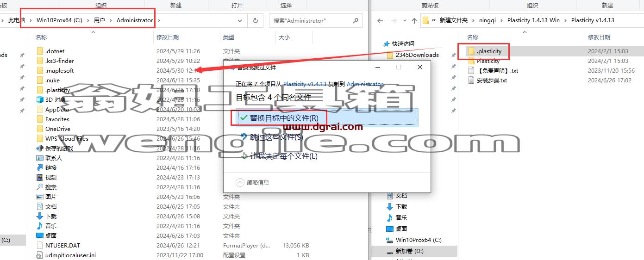
Task: Open 下载 in right navigation pane
Action: (401, 207)
